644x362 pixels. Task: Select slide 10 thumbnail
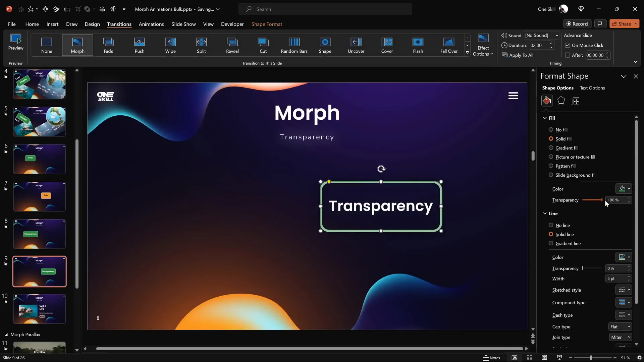click(x=40, y=309)
